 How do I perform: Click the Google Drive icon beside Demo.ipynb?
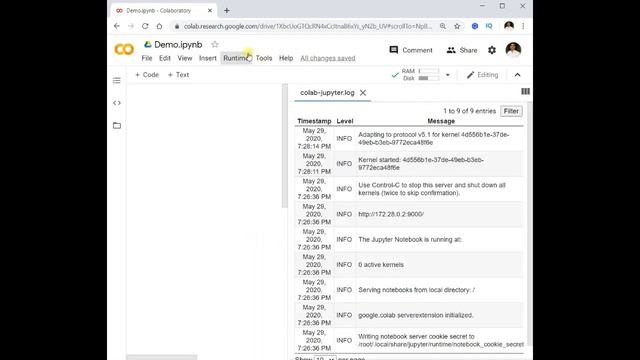click(148, 44)
